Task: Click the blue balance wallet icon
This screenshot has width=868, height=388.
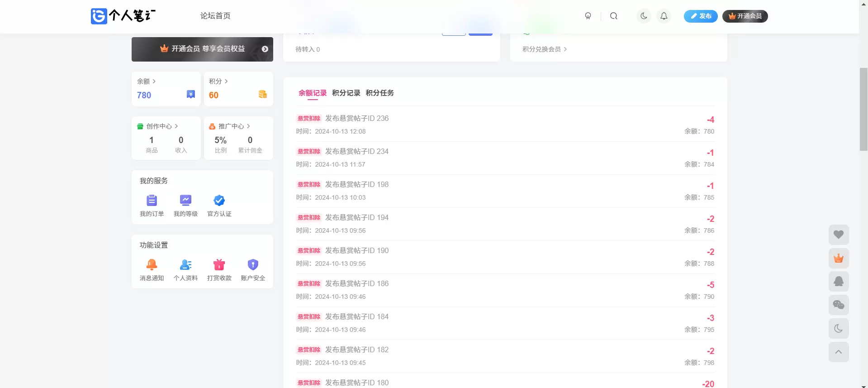Action: pyautogui.click(x=191, y=94)
